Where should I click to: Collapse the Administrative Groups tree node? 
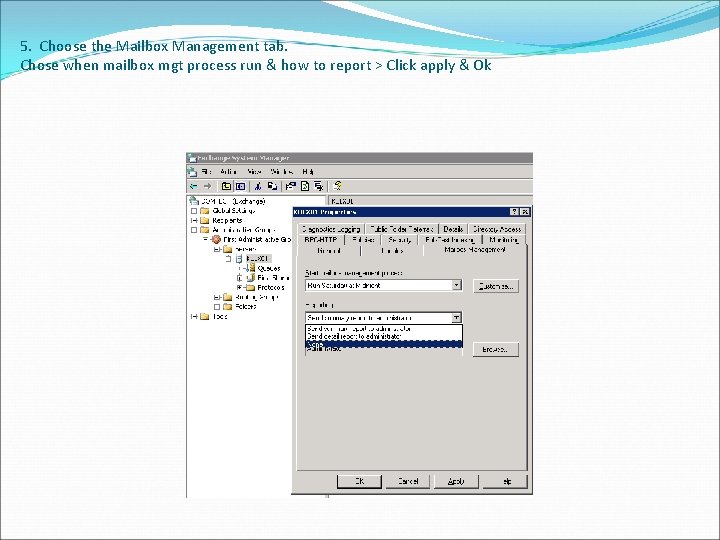click(194, 230)
